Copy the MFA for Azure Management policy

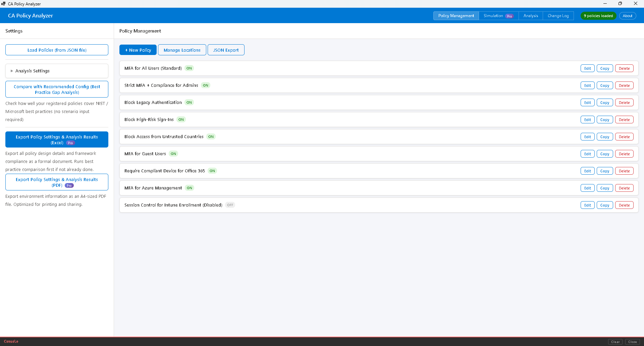click(x=605, y=188)
